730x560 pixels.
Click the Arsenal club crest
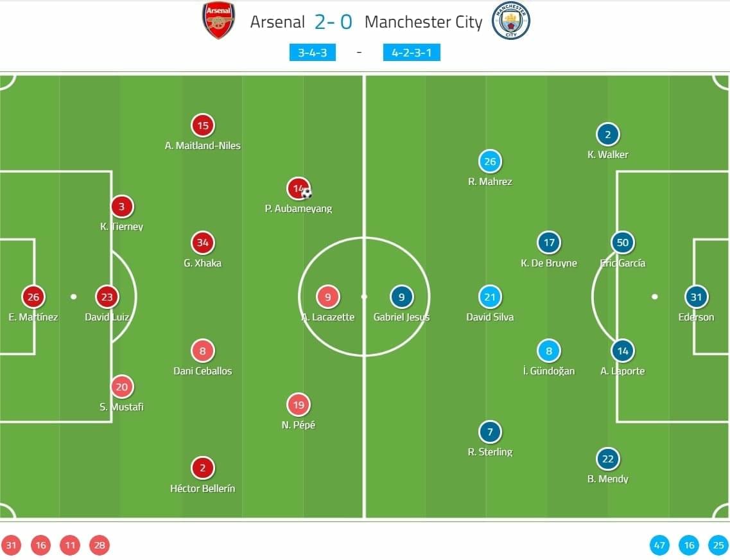pos(218,21)
